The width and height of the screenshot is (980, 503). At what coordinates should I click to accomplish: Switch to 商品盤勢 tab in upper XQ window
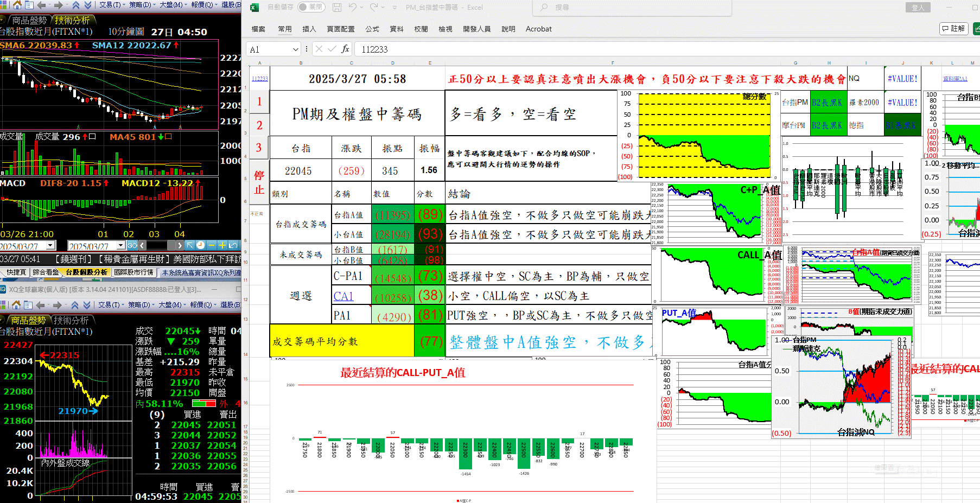point(29,20)
